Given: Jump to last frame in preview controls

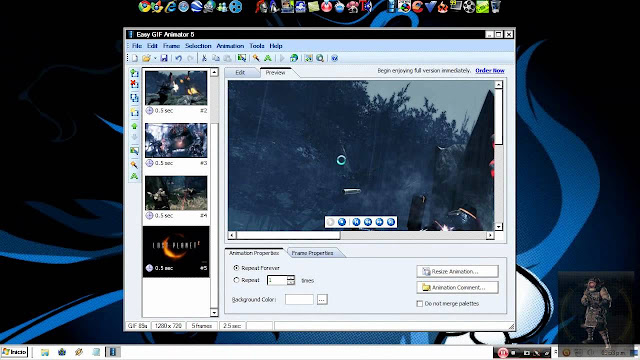Looking at the screenshot, I should 391,222.
